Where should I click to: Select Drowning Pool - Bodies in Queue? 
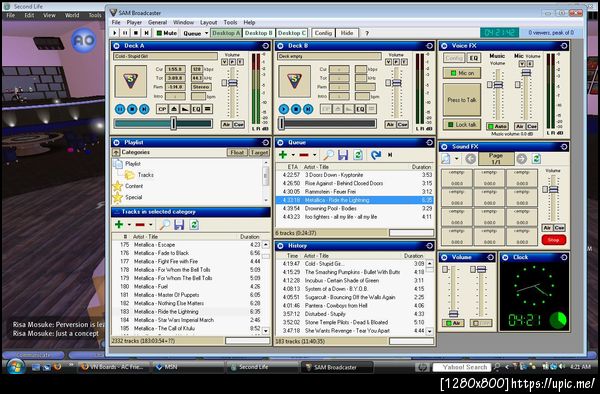pyautogui.click(x=355, y=208)
